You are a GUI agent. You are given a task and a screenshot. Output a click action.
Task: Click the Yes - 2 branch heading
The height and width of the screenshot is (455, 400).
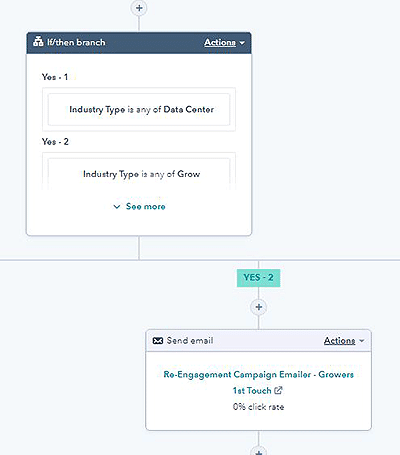tap(55, 142)
